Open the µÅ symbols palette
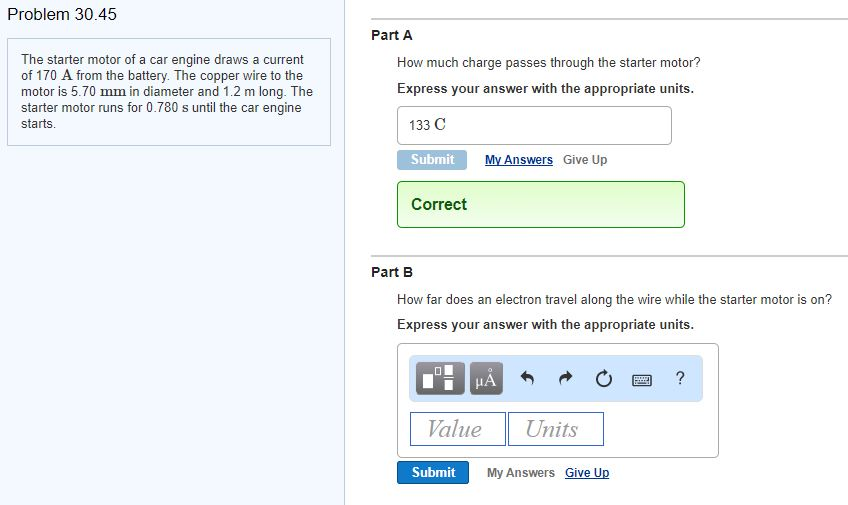This screenshot has width=848, height=505. click(486, 378)
